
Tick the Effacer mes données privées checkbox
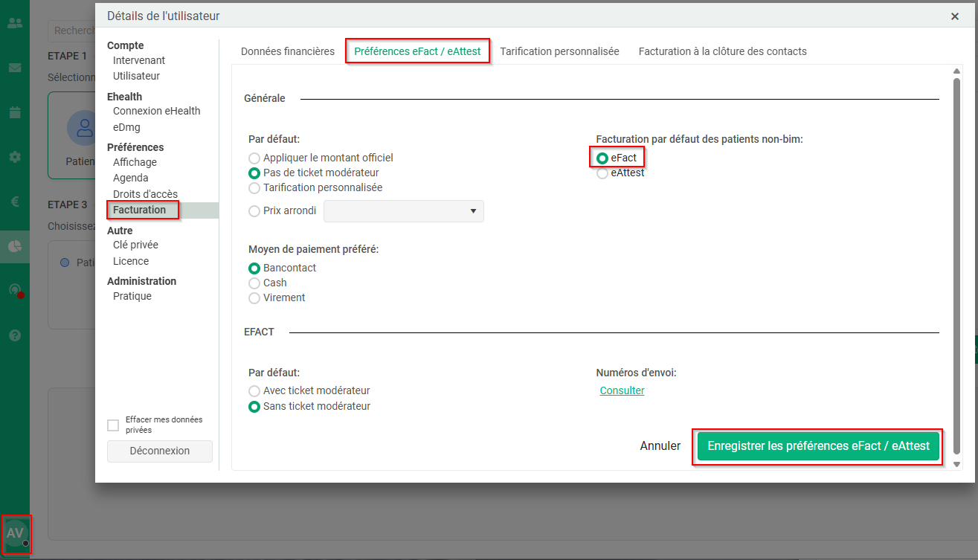(x=113, y=425)
